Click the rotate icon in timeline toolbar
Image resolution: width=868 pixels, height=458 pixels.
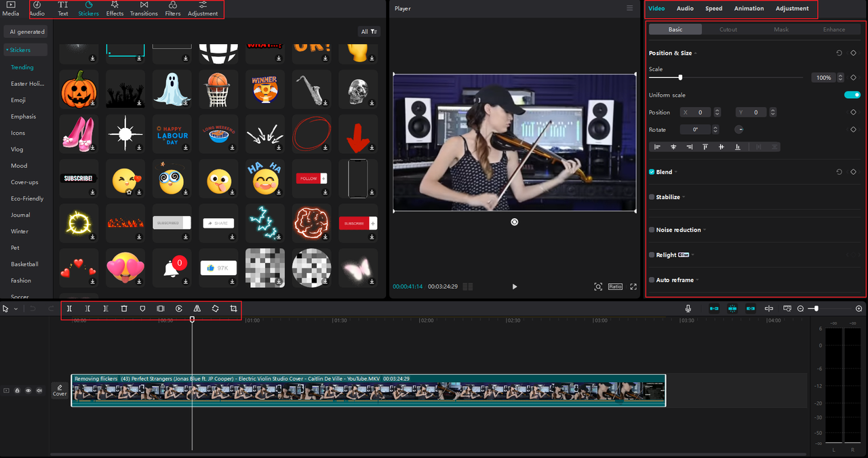215,308
